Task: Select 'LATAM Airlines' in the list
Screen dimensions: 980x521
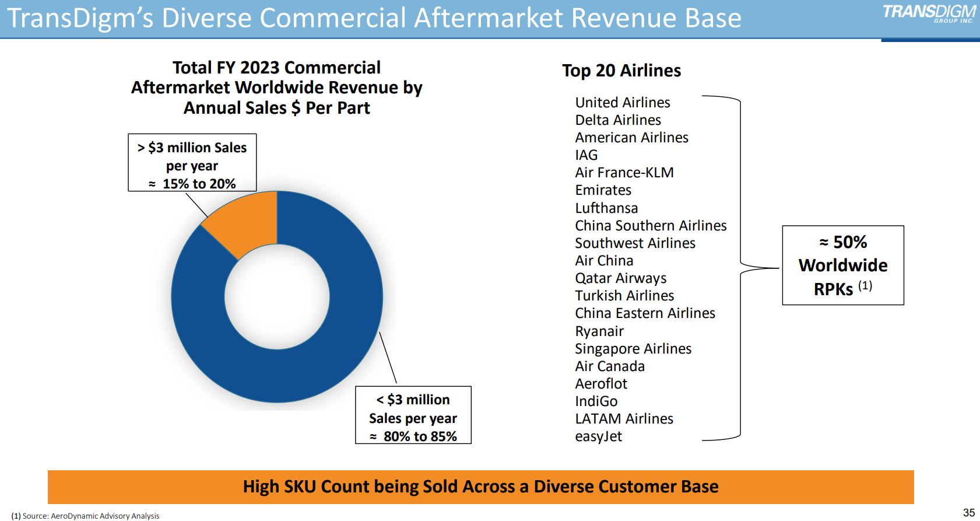Action: tap(624, 419)
